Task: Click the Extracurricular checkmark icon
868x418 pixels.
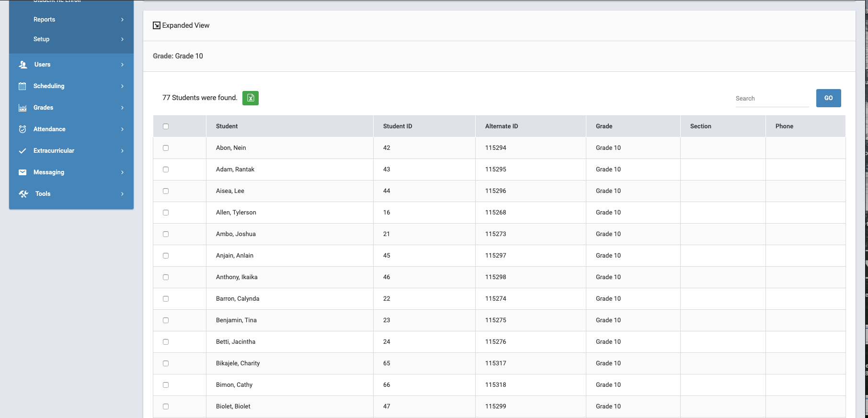Action: click(x=23, y=151)
